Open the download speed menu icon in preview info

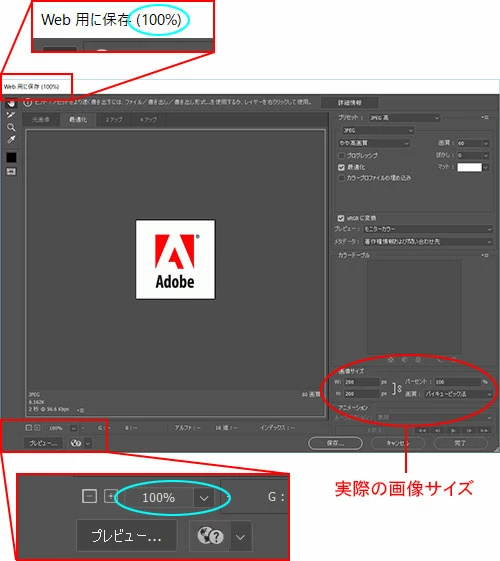point(81,410)
